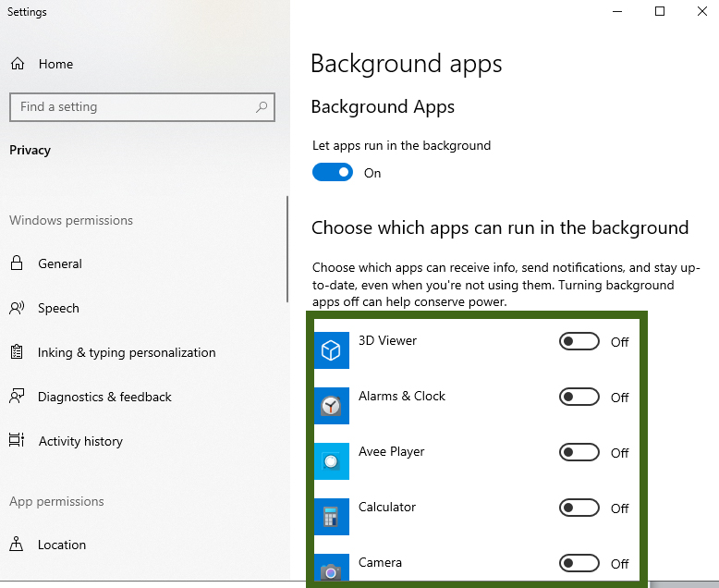Turn off Let apps run in background
The height and width of the screenshot is (588, 719).
[x=333, y=173]
